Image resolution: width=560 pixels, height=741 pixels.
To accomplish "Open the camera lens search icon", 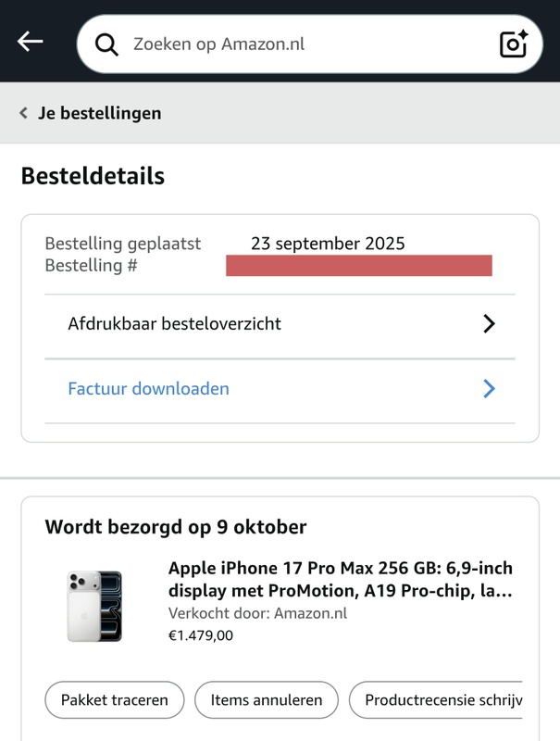I will pos(513,44).
